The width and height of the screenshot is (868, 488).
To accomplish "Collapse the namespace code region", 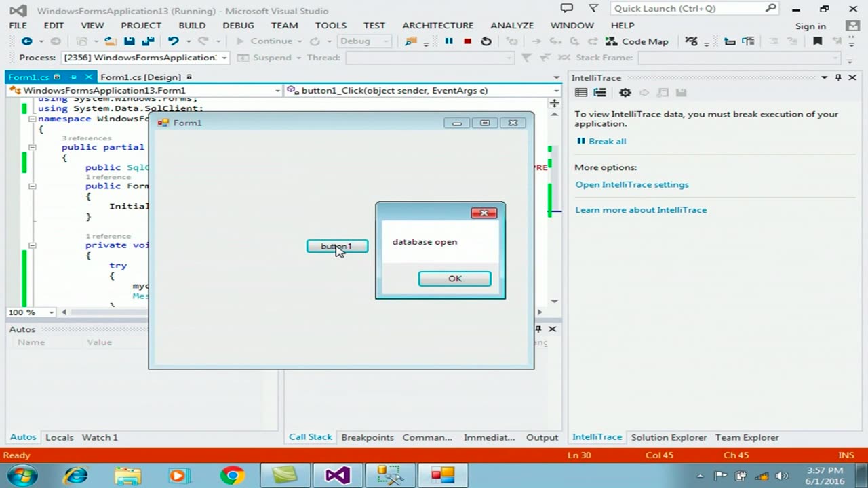I will [32, 119].
